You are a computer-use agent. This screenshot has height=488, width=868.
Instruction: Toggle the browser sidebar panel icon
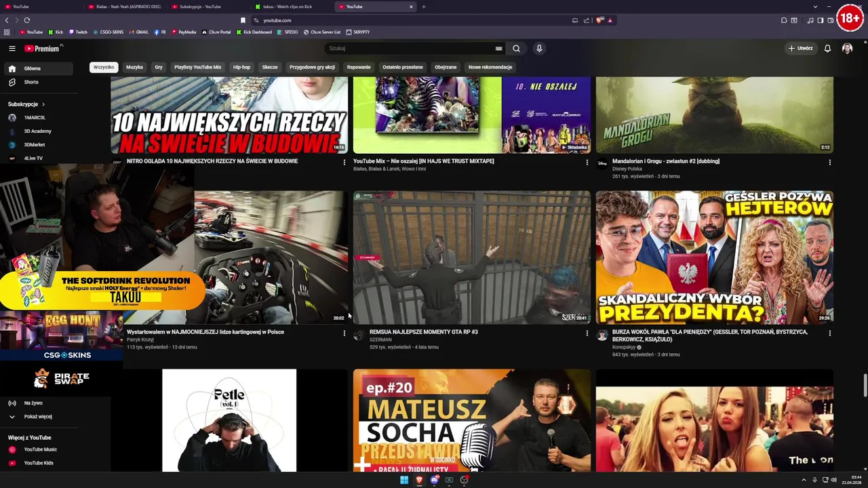coord(820,20)
